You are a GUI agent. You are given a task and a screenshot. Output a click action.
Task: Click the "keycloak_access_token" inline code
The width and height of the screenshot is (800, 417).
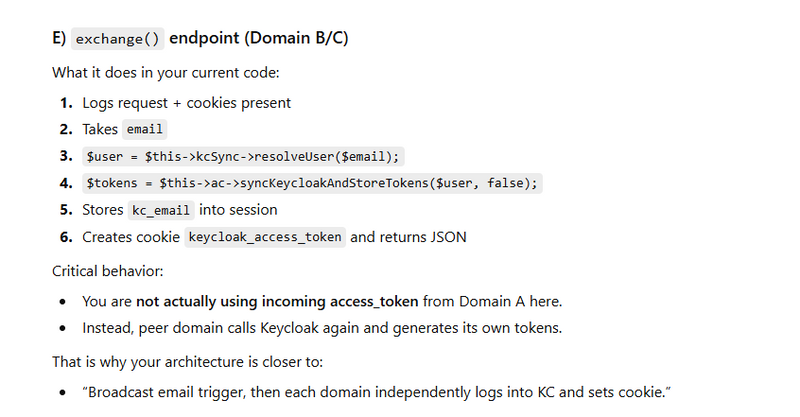266,237
